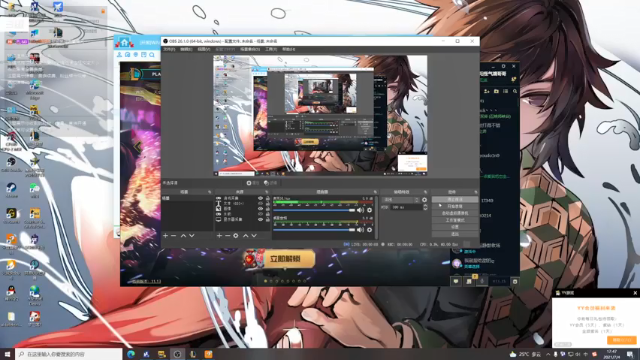
Task: Add a new scene with the plus icon
Action: click(x=165, y=236)
